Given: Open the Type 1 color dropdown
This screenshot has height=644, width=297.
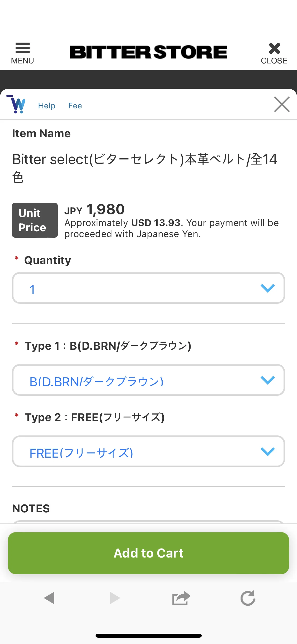Looking at the screenshot, I should coord(148,380).
